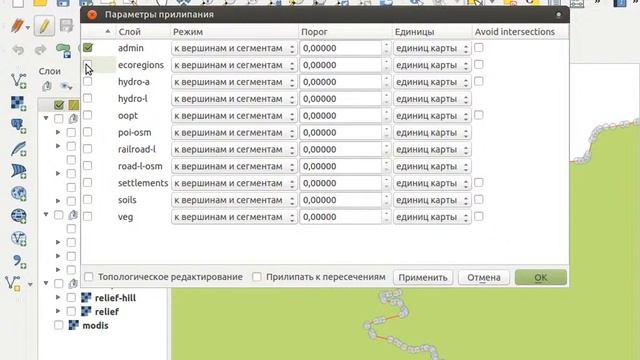Click the add group icon in Слои panel

click(x=47, y=86)
